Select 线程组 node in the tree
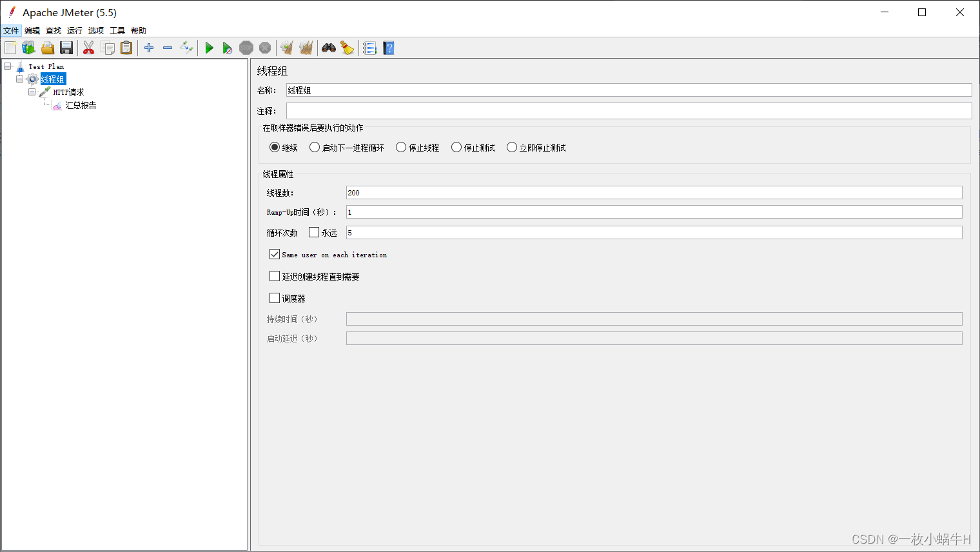This screenshot has width=980, height=552. point(53,79)
